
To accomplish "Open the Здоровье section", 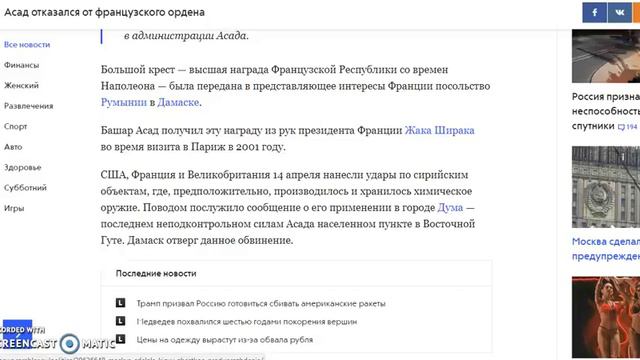I will pos(22,167).
